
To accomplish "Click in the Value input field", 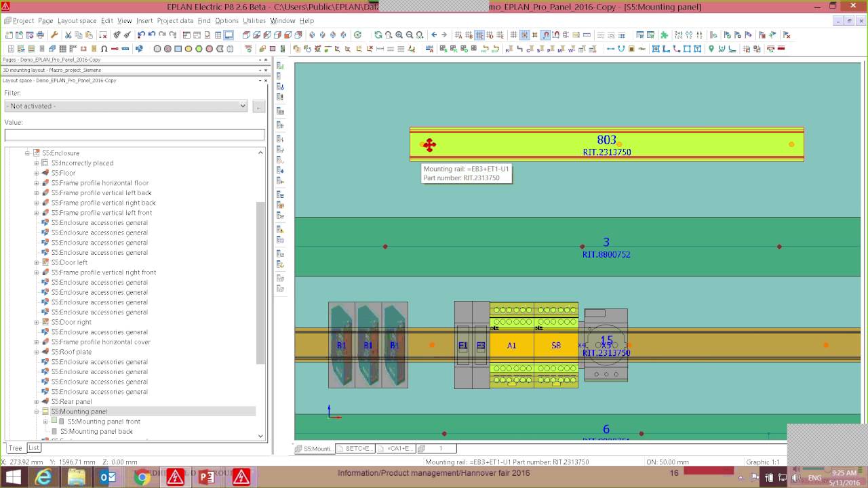I will (134, 135).
